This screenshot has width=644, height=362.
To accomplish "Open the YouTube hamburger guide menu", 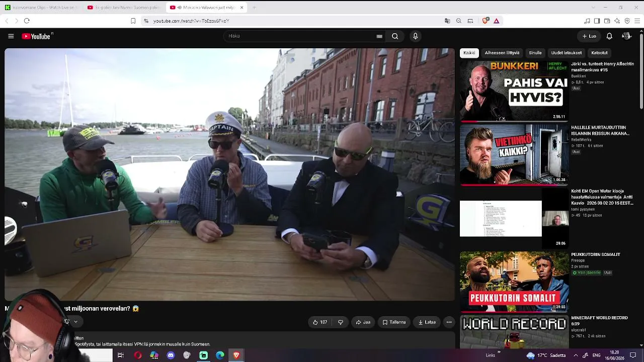I will (11, 36).
